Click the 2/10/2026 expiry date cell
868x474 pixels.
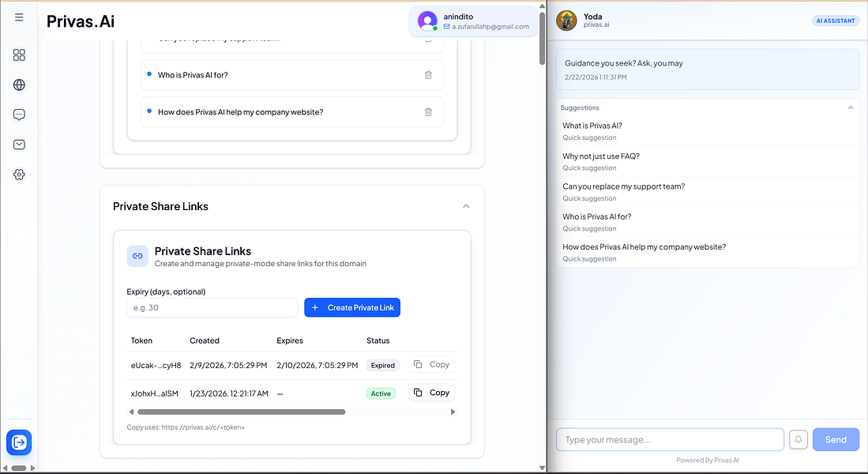(x=318, y=366)
